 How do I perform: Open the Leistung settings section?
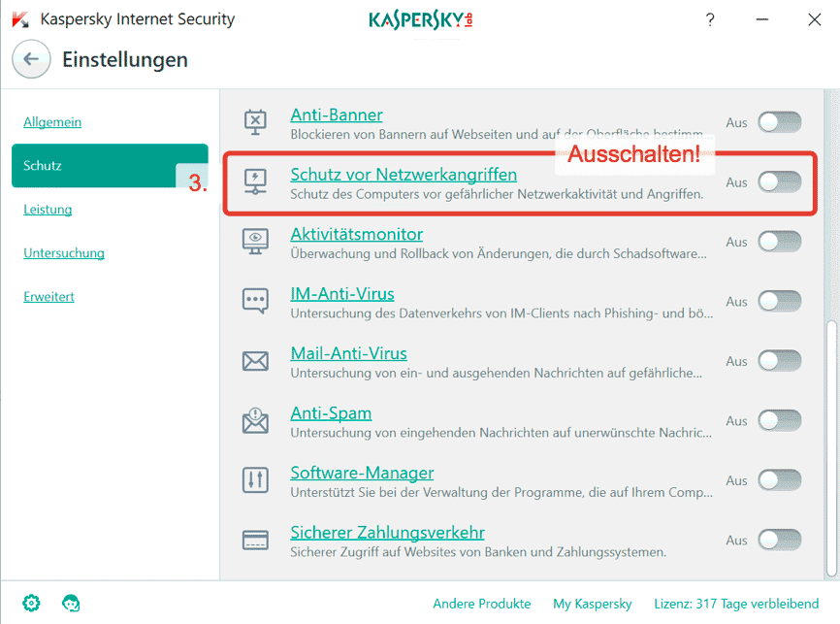48,210
